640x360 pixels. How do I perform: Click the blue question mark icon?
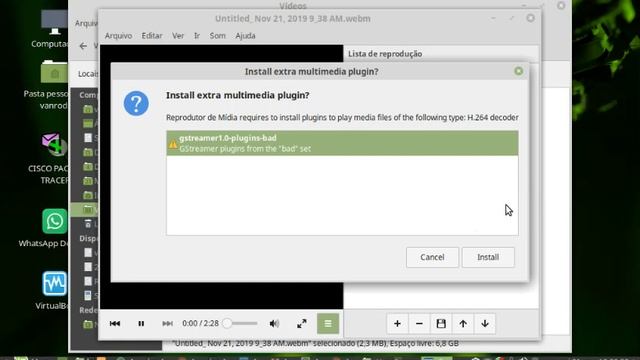(x=136, y=103)
